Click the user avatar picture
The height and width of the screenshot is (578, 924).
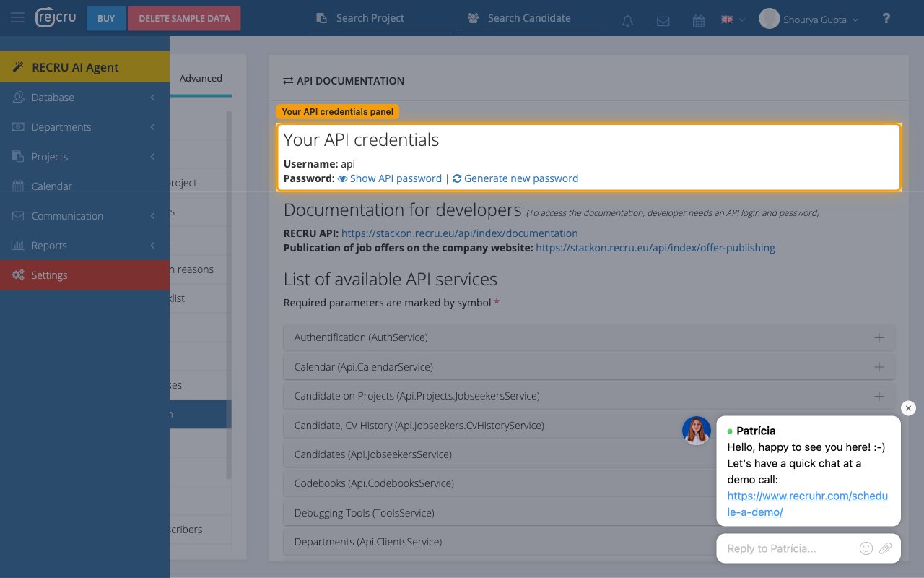pyautogui.click(x=770, y=19)
